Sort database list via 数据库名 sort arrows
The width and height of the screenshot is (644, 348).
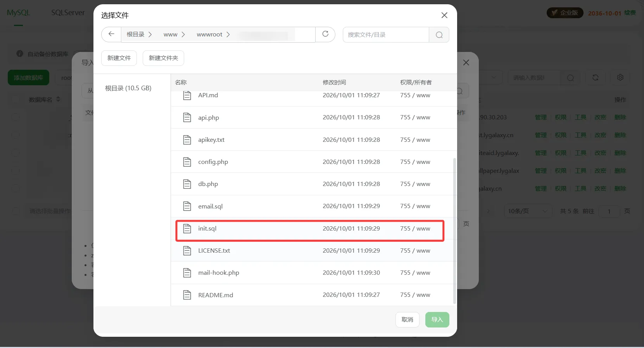tap(58, 100)
